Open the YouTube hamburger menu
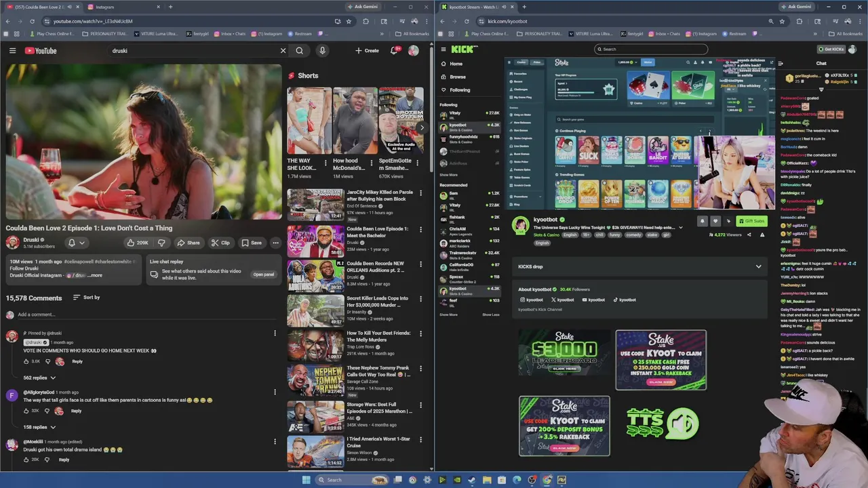868x488 pixels. coord(12,51)
